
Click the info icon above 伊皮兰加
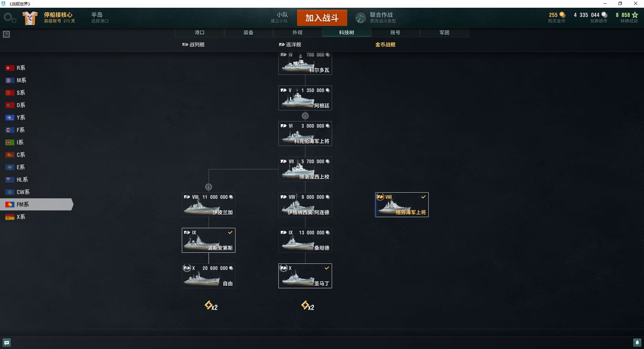[x=209, y=187]
